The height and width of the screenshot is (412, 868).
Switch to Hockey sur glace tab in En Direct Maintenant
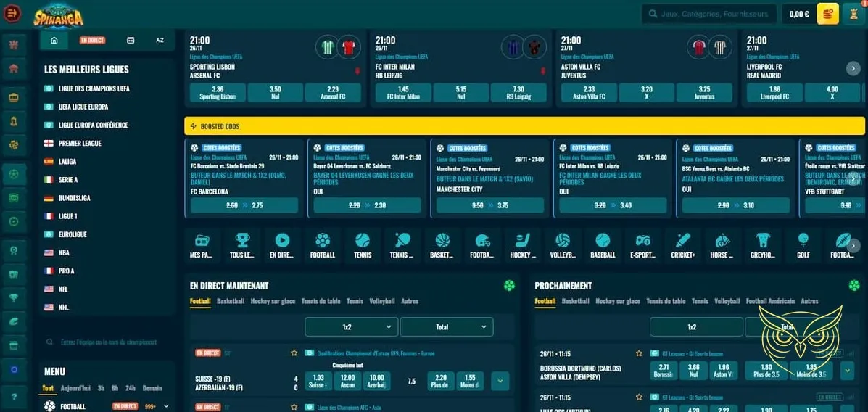pyautogui.click(x=273, y=301)
